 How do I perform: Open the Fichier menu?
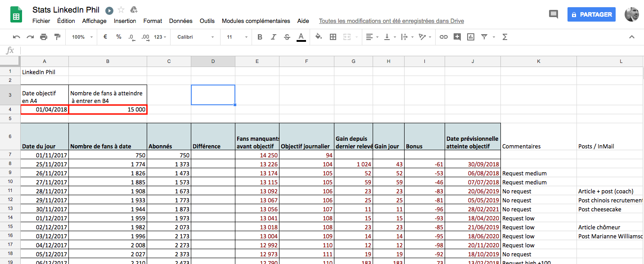[x=41, y=21]
